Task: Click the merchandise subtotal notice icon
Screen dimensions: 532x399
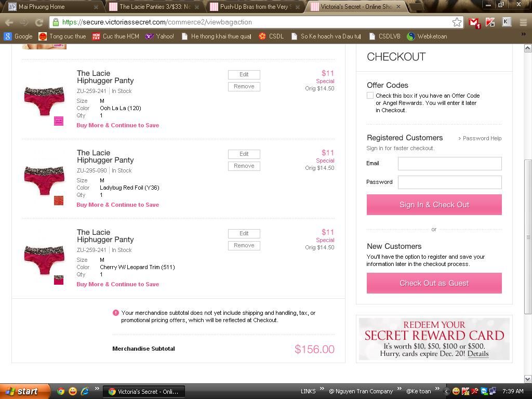Action: (x=116, y=313)
